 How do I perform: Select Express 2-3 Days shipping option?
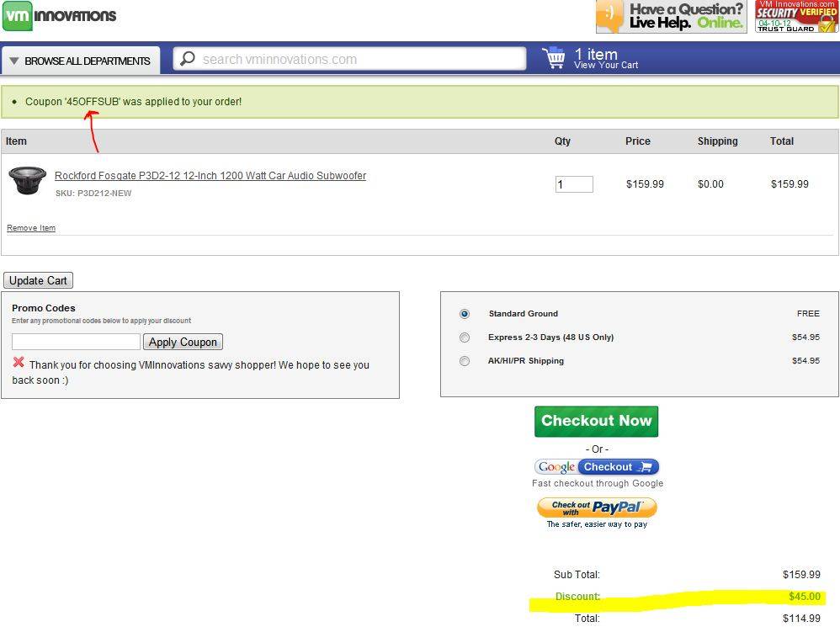click(x=465, y=337)
